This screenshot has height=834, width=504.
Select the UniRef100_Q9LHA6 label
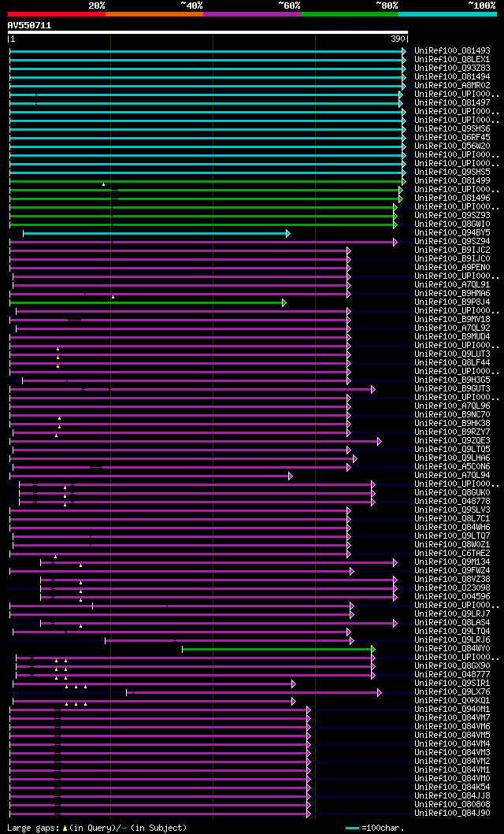point(453,458)
